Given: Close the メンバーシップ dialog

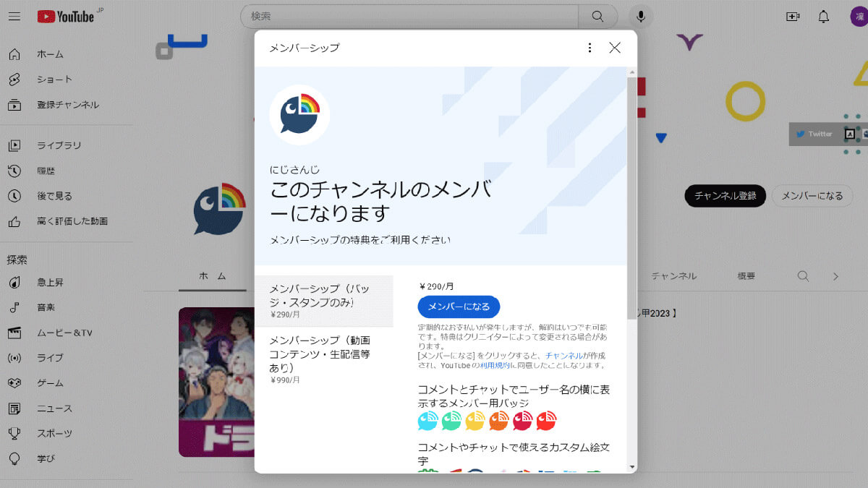Looking at the screenshot, I should (615, 48).
